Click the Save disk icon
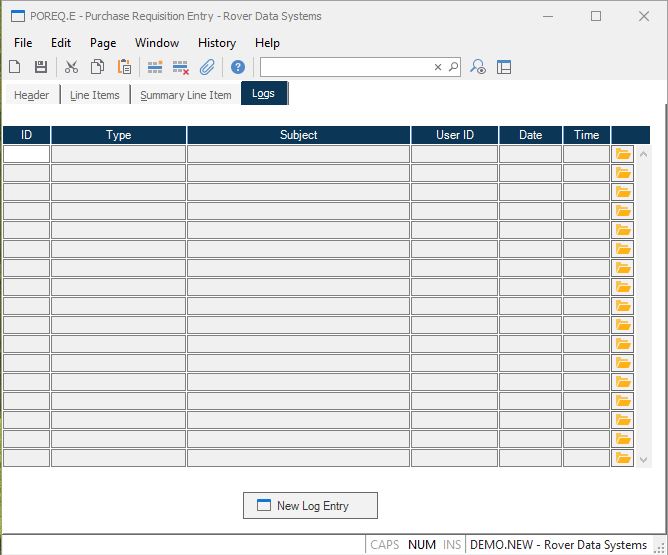 click(x=41, y=67)
